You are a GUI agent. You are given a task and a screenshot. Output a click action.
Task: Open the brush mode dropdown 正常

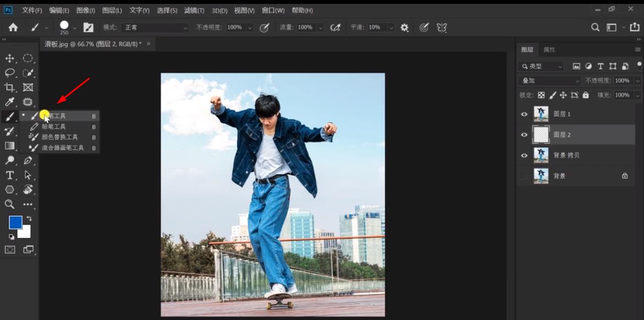click(x=155, y=28)
